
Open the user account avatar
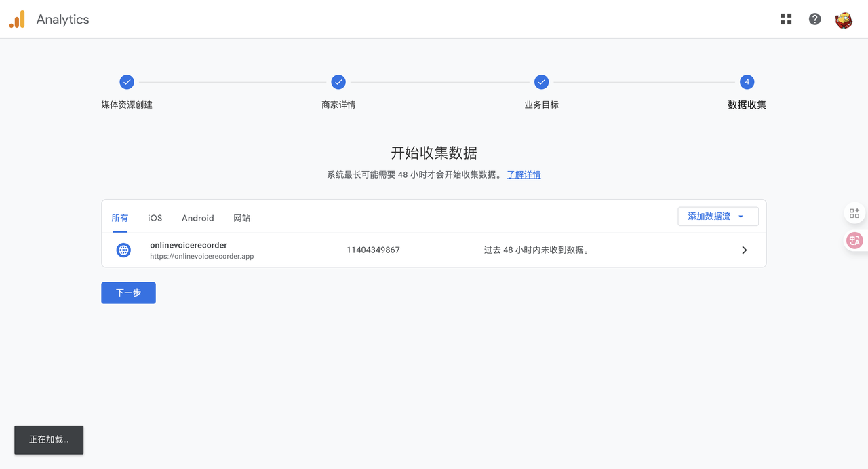[844, 20]
